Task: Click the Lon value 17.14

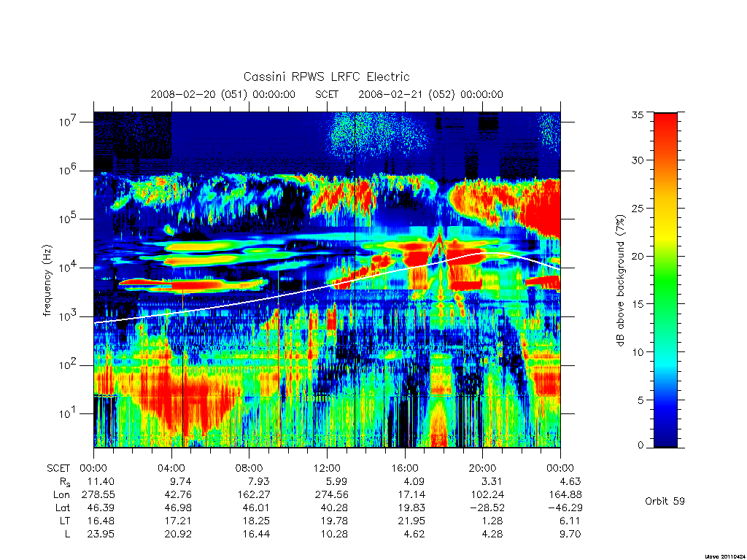Action: click(411, 495)
